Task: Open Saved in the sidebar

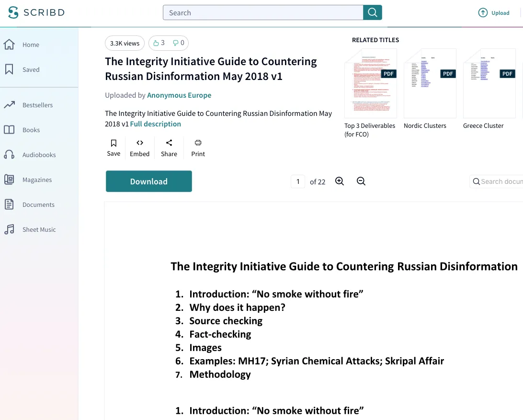Action: 31,70
